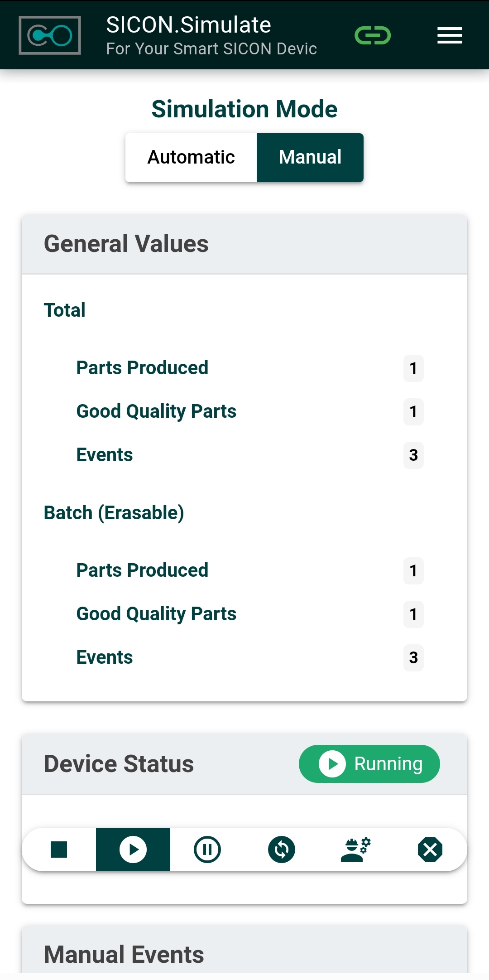The image size is (489, 980).
Task: Tap Total Parts Produced value
Action: point(413,368)
